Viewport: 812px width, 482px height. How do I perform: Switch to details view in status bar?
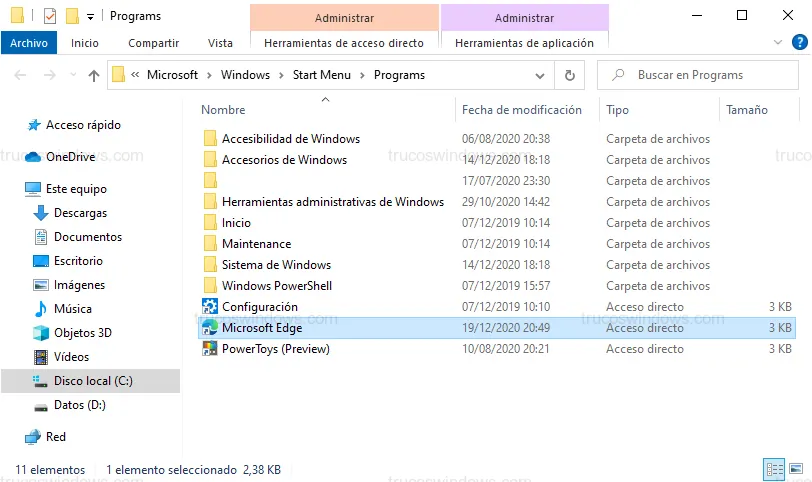pyautogui.click(x=774, y=469)
